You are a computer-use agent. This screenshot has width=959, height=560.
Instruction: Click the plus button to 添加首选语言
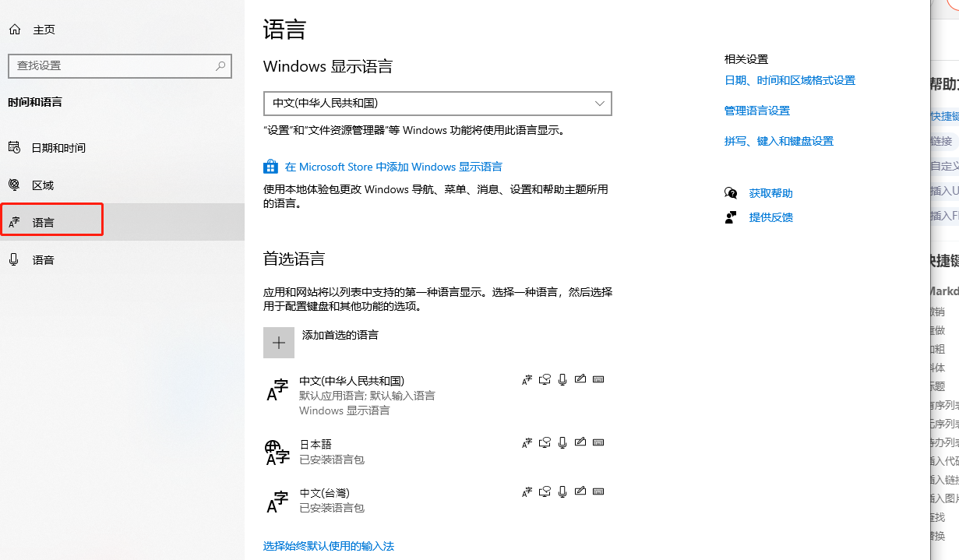(279, 343)
